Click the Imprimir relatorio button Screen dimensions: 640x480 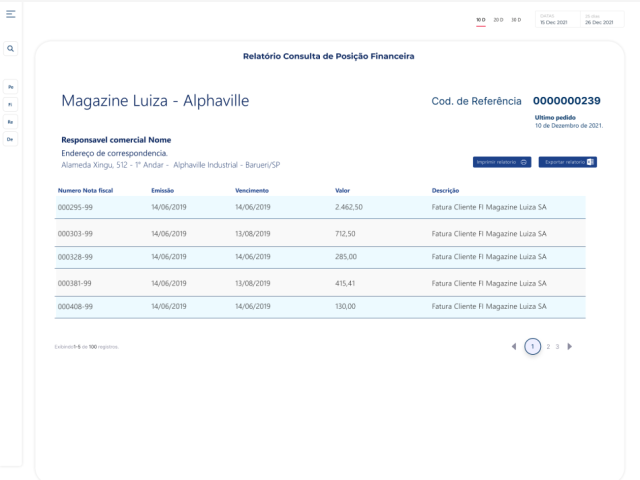[502, 162]
